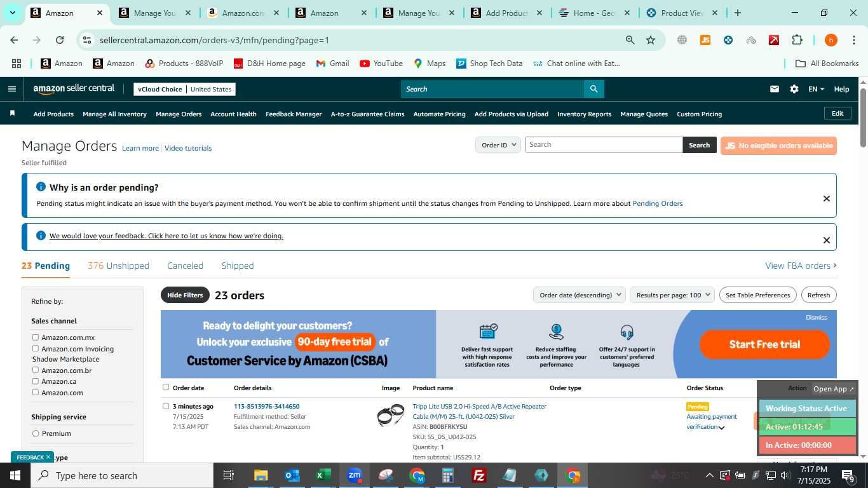The height and width of the screenshot is (488, 868).
Task: Open the YouTube bookmark
Action: [381, 64]
